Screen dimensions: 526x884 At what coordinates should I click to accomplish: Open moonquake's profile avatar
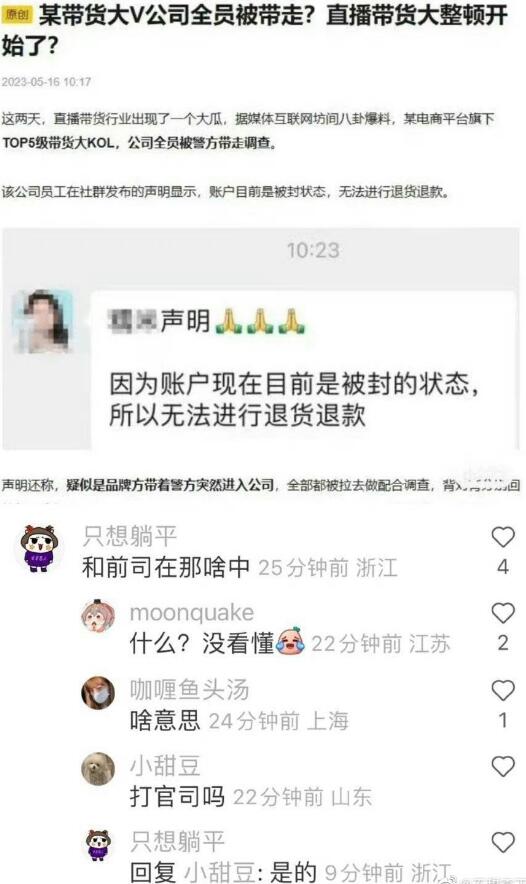[x=98, y=616]
